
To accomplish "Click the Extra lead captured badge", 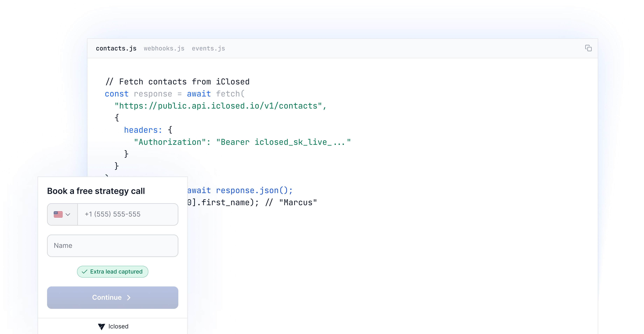I will point(116,272).
